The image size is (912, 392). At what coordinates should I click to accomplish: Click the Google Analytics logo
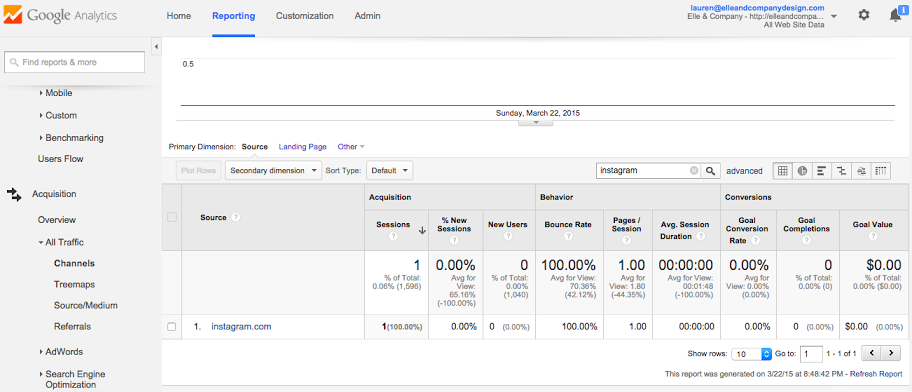click(61, 15)
